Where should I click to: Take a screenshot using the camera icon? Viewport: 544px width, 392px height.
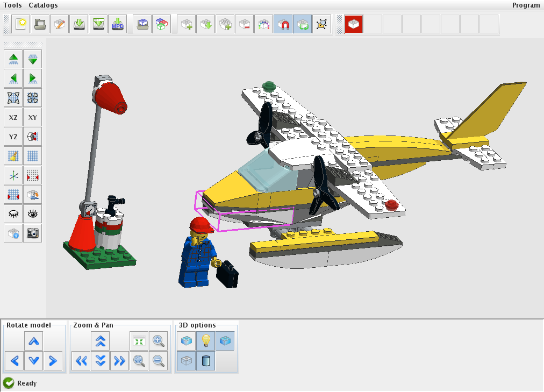coord(33,233)
